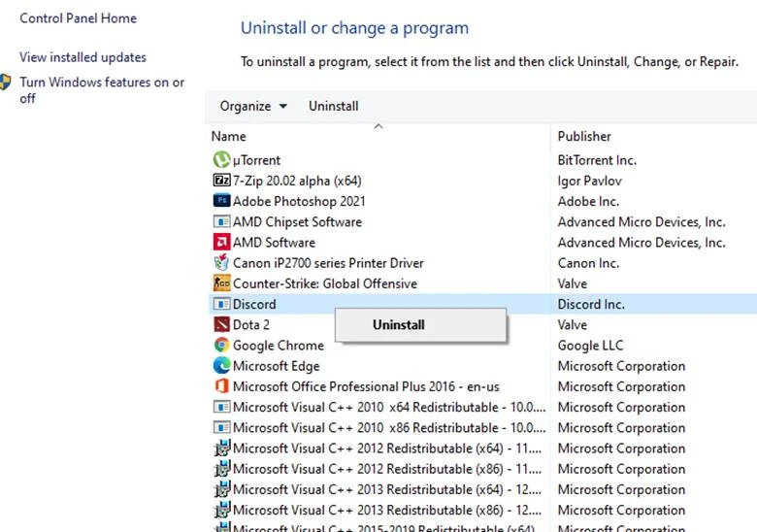Viewport: 757px width, 532px height.
Task: Select the Microsoft Edge icon
Action: point(221,366)
